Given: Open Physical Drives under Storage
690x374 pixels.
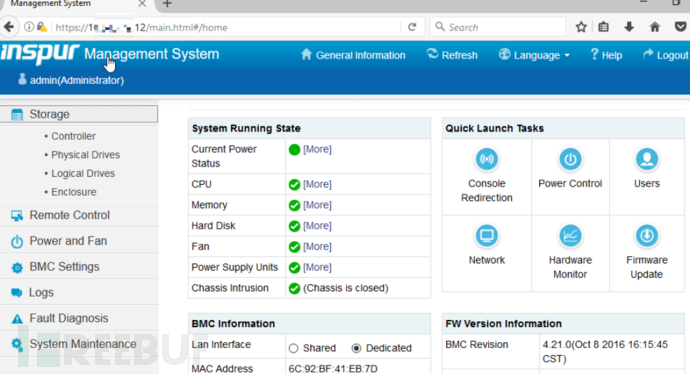Looking at the screenshot, I should [x=85, y=155].
